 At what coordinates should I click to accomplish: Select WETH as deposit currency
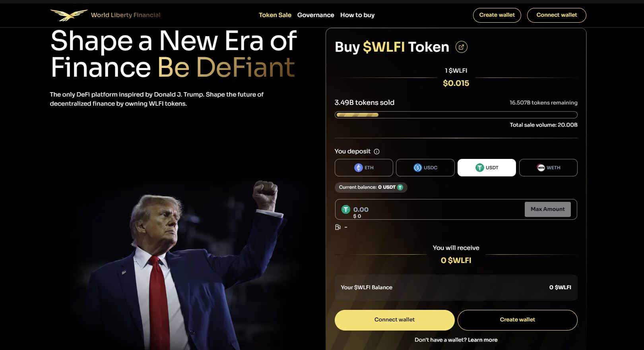[548, 168]
